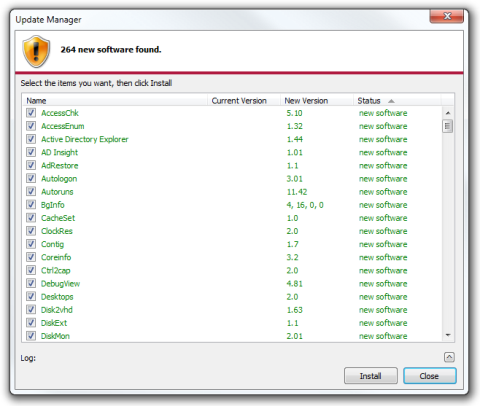
Task: Select the Disk2vhd entry name
Action: point(57,310)
